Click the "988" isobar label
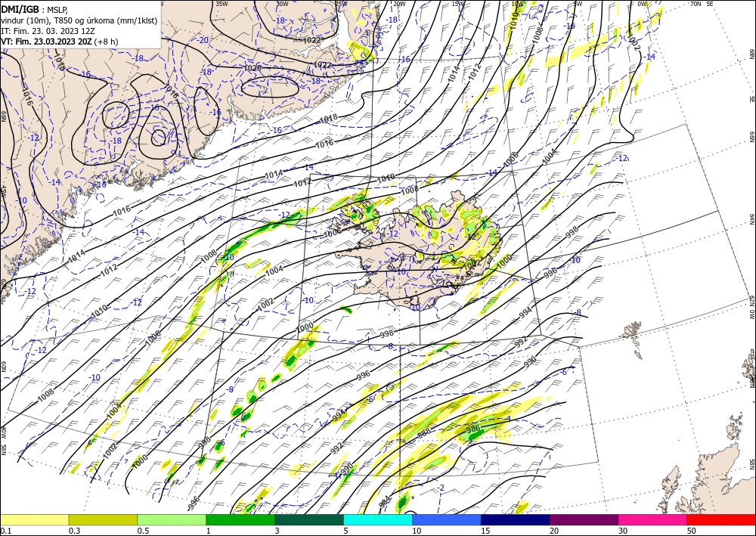Viewport: 756px width, 536px height. 424,432
